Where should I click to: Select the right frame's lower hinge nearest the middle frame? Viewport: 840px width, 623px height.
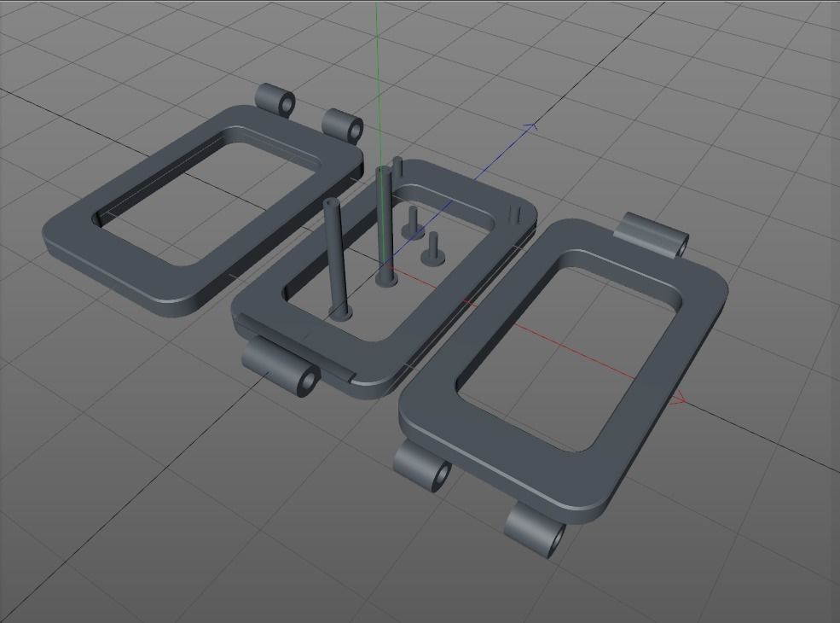point(422,465)
